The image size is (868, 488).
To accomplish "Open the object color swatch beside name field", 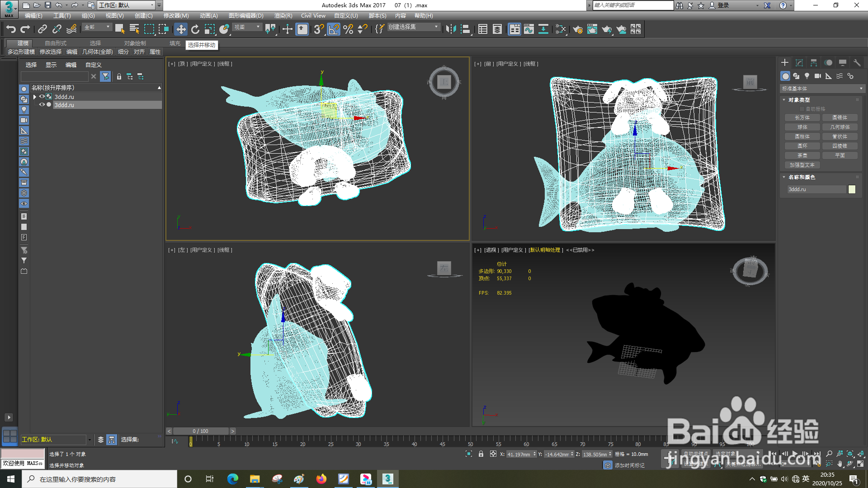I will point(852,189).
